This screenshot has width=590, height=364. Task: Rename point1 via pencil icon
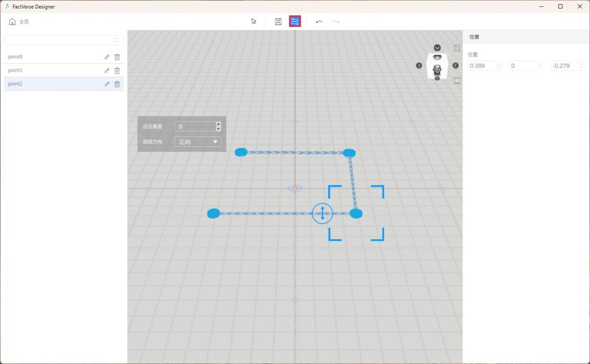tap(107, 70)
